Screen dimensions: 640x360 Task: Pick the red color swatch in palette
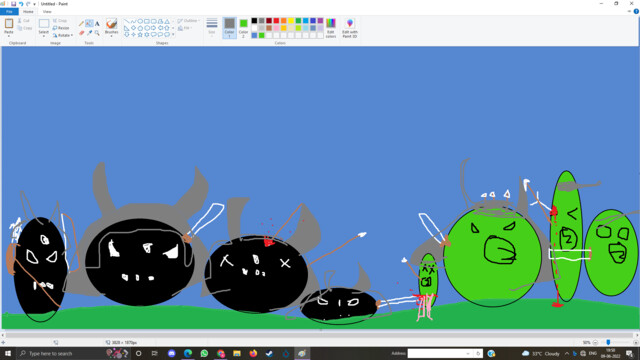pos(276,20)
